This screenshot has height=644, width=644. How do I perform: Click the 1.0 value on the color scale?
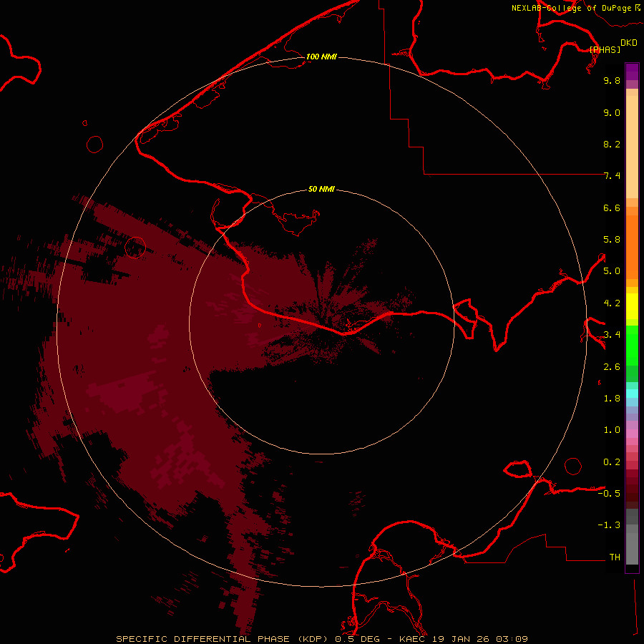pyautogui.click(x=612, y=430)
